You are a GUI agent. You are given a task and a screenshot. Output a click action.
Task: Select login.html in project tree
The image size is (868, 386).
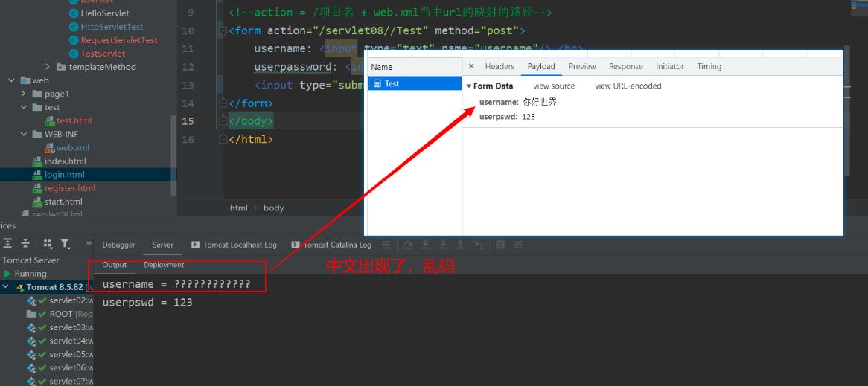pyautogui.click(x=65, y=175)
